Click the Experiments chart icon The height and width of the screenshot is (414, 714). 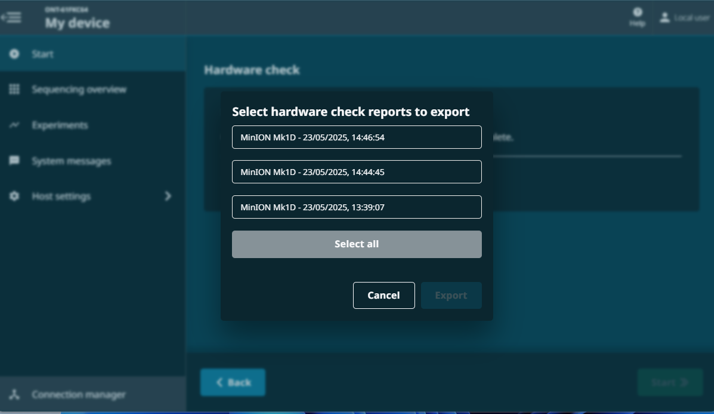pos(14,125)
